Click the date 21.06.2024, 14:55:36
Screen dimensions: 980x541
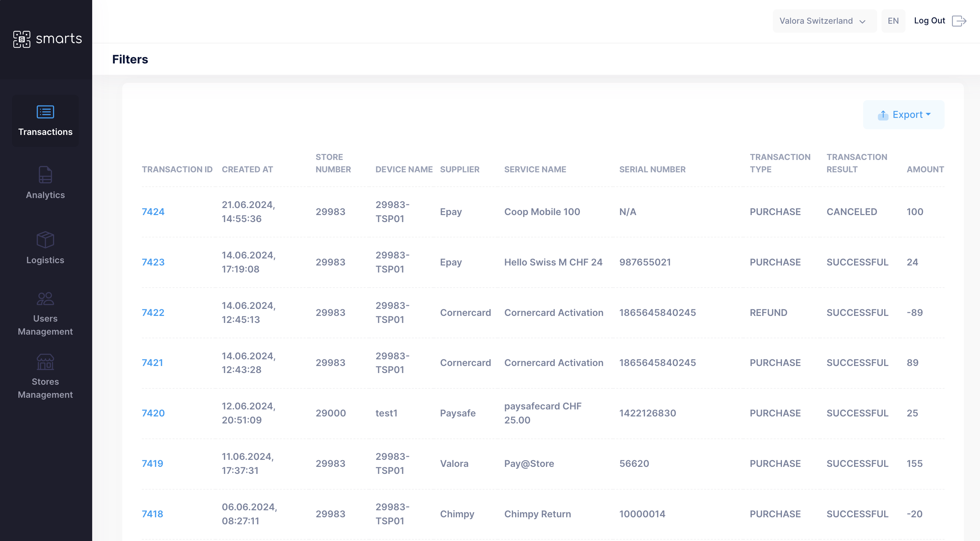tap(249, 211)
